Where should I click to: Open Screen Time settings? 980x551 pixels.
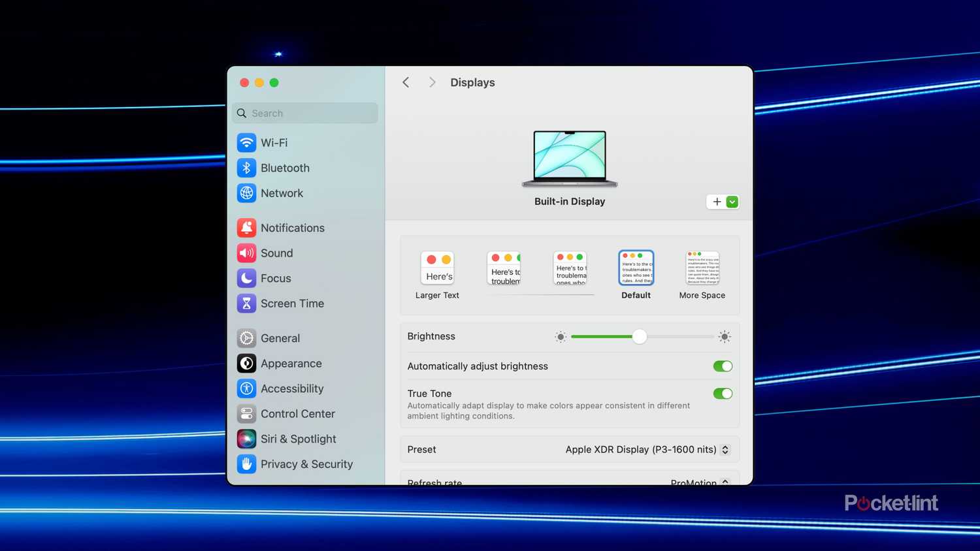[292, 304]
